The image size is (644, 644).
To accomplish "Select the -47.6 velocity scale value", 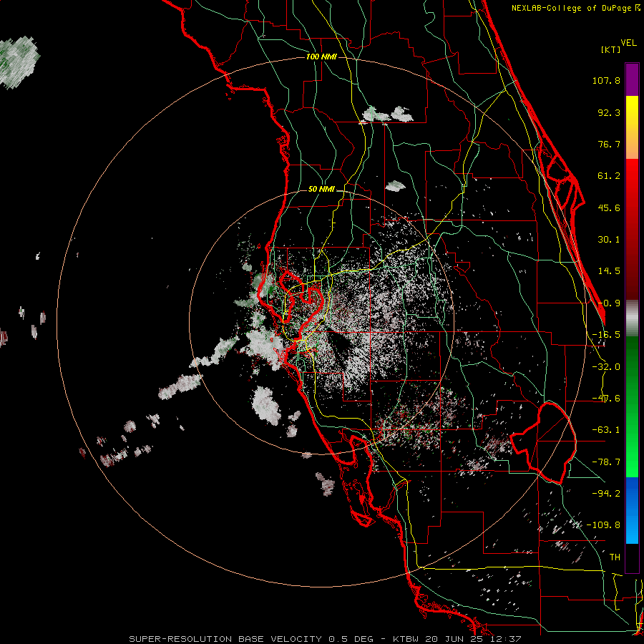I will [x=606, y=399].
